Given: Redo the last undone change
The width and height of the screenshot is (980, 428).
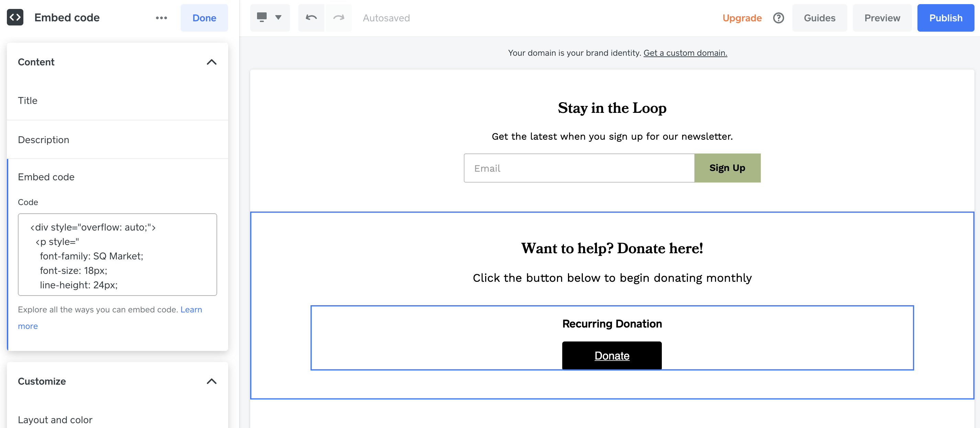Looking at the screenshot, I should pyautogui.click(x=338, y=18).
